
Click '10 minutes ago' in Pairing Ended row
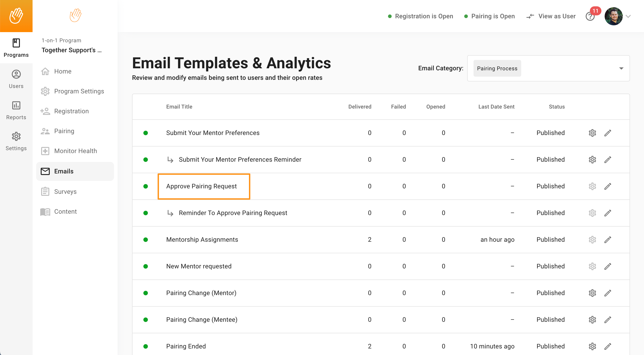point(492,346)
